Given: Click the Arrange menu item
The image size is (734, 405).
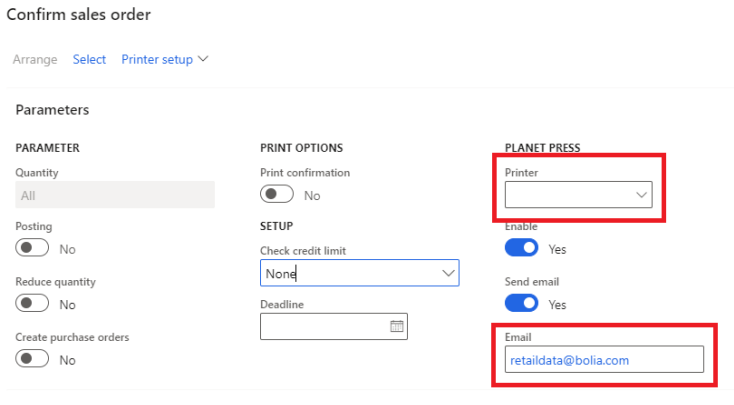Looking at the screenshot, I should 35,59.
